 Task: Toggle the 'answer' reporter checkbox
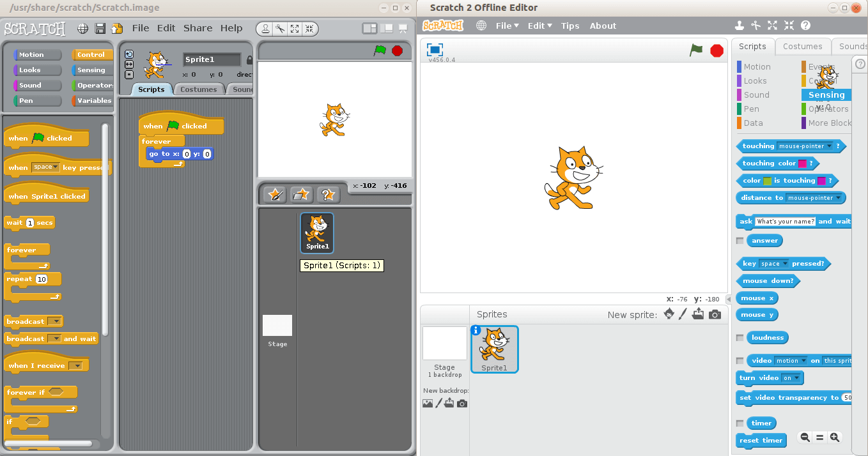pos(740,241)
